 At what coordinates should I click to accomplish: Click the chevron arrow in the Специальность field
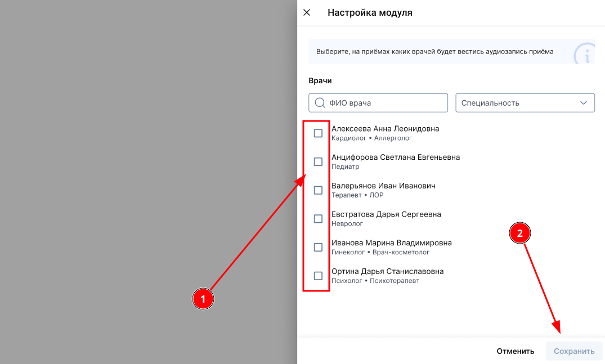584,103
